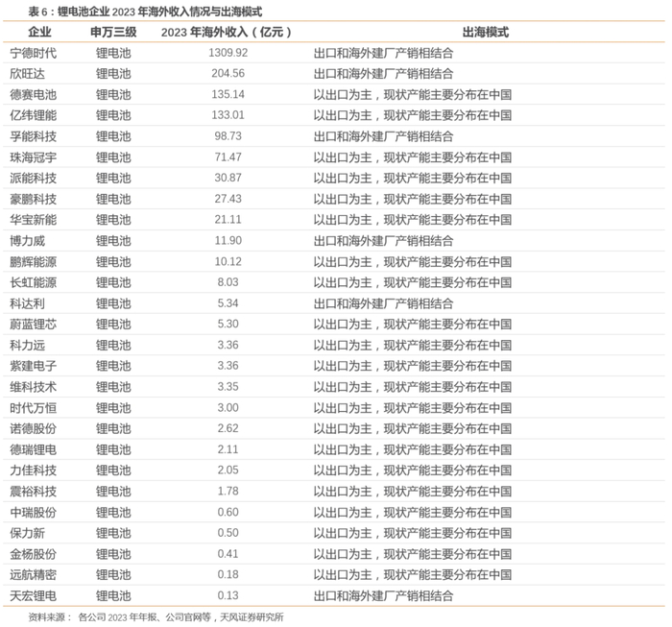Click the revenue value 8.03
672x627 pixels.
point(228,282)
